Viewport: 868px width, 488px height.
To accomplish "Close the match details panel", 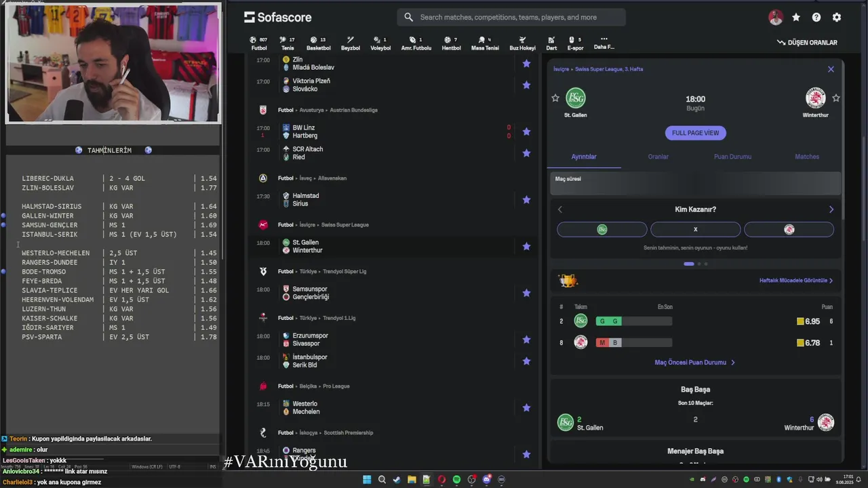I will (x=831, y=69).
